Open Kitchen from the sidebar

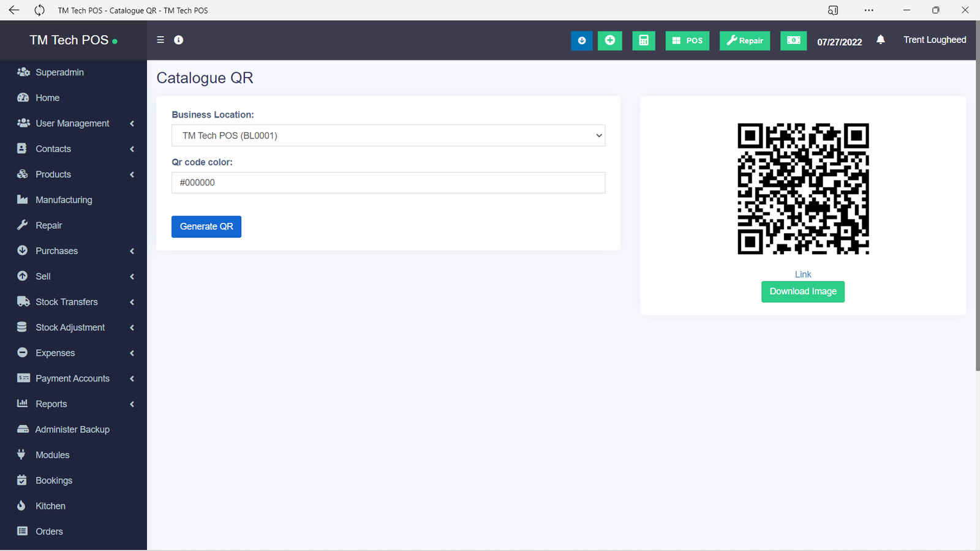click(50, 506)
